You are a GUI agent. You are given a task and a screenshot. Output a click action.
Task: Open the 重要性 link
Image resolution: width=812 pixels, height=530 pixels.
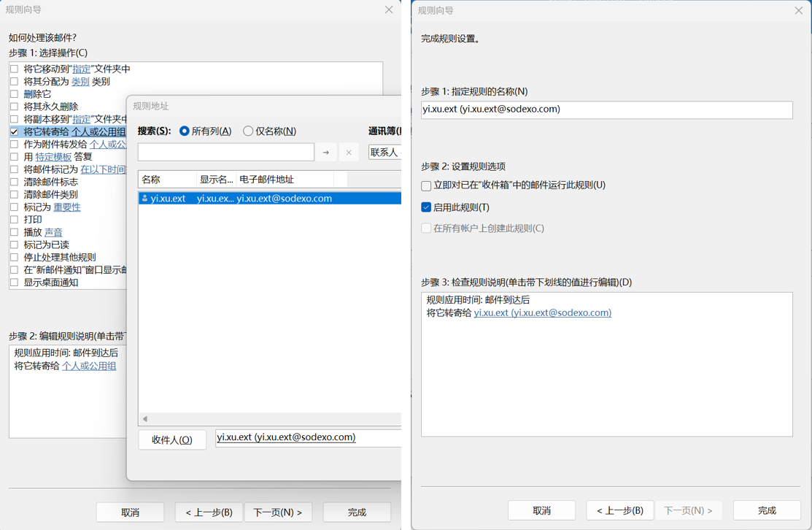pyautogui.click(x=67, y=207)
